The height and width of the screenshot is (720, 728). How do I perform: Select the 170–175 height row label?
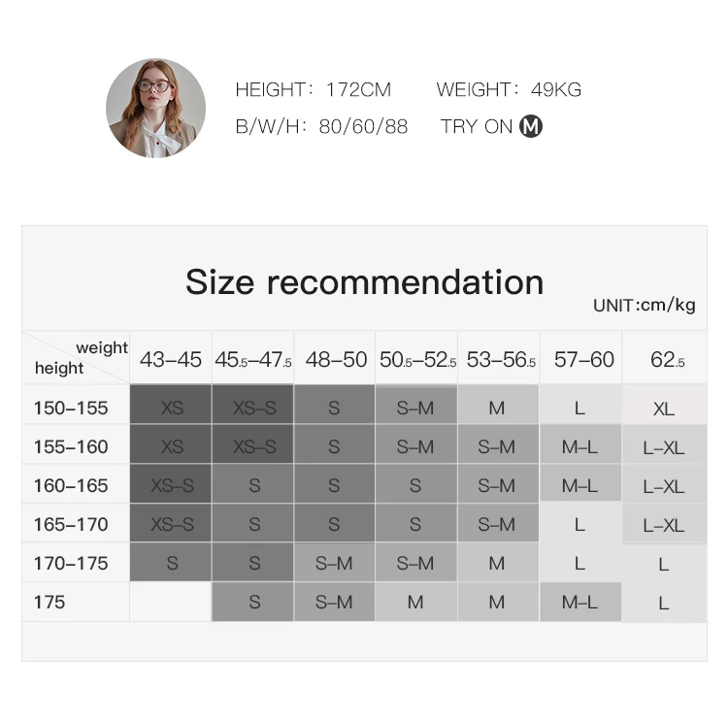[x=71, y=563]
